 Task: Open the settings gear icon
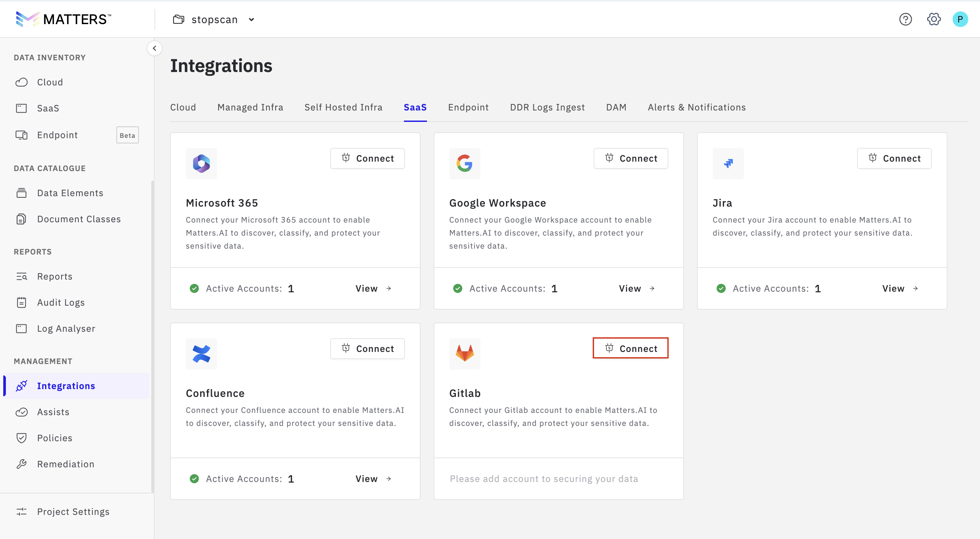[x=934, y=19]
